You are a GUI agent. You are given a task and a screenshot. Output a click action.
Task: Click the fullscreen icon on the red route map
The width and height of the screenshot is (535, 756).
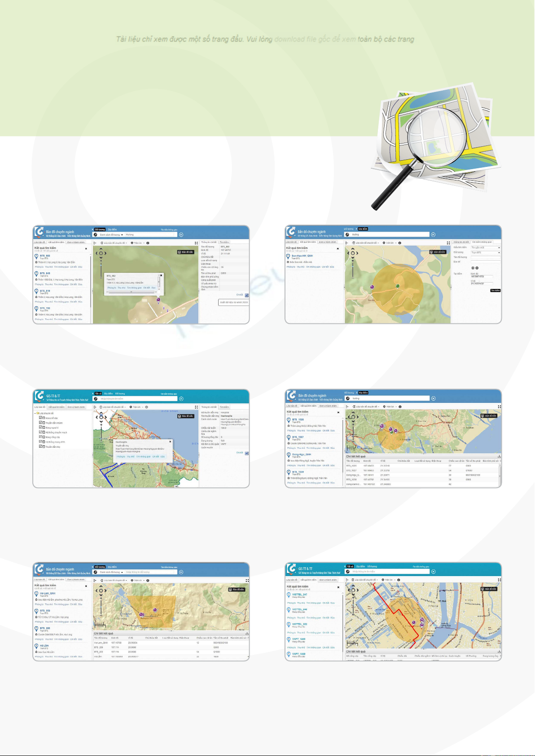(499, 580)
